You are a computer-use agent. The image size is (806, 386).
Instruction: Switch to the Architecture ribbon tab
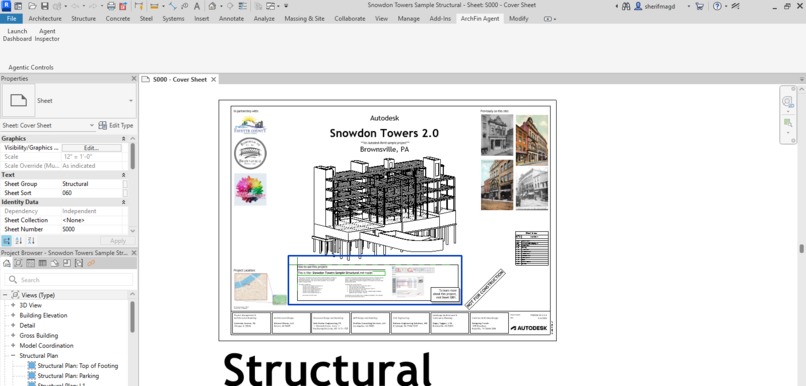[x=45, y=19]
